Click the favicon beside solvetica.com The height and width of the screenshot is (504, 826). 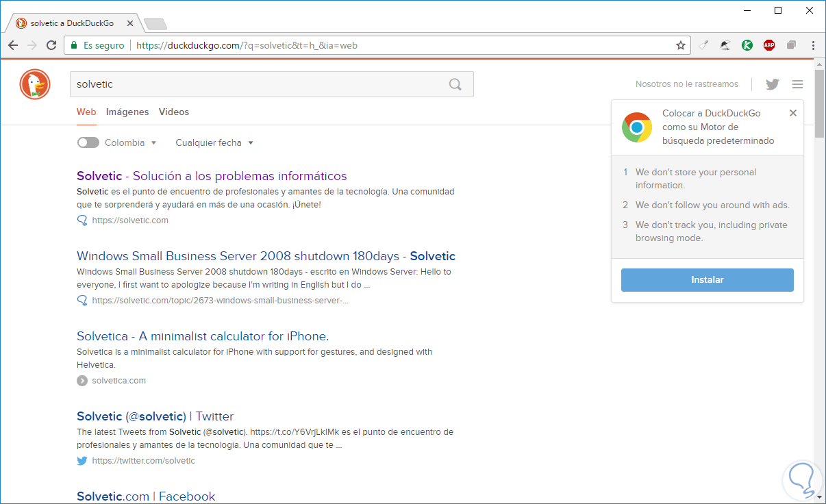click(x=82, y=381)
